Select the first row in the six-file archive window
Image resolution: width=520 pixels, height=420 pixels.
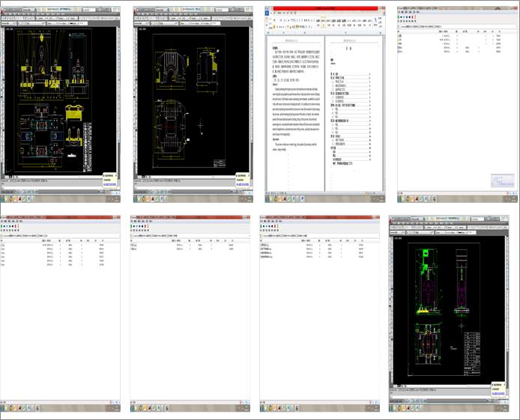point(53,245)
